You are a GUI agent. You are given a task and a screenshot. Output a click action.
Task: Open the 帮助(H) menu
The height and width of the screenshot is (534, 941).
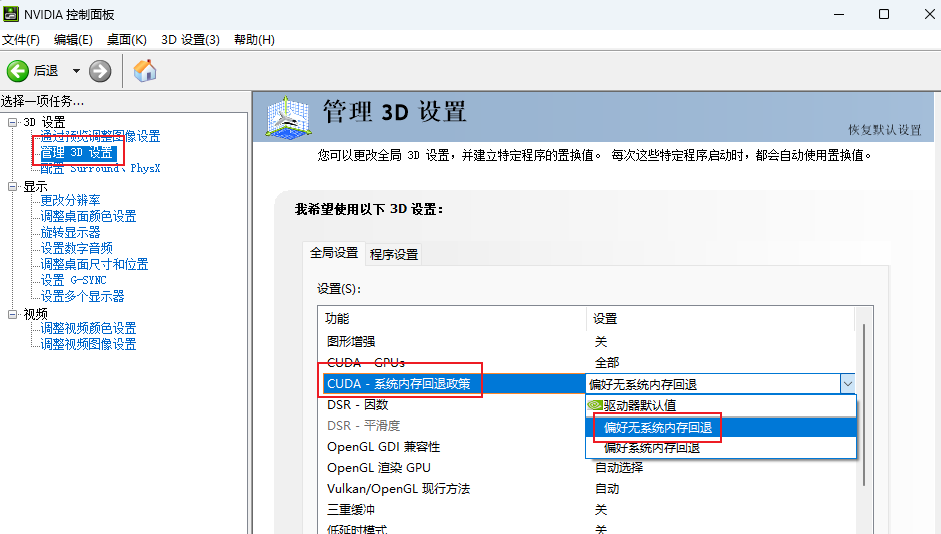(x=254, y=40)
